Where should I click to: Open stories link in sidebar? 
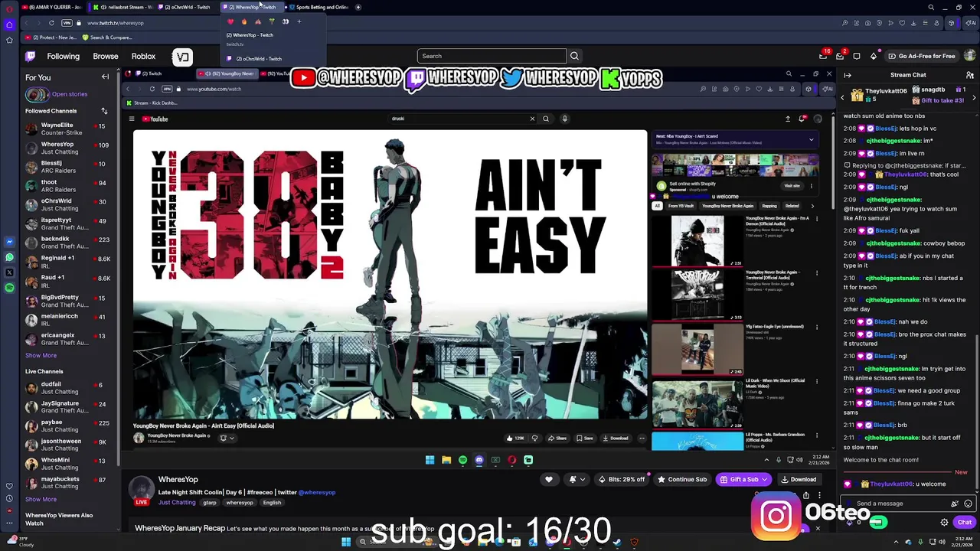coord(70,94)
